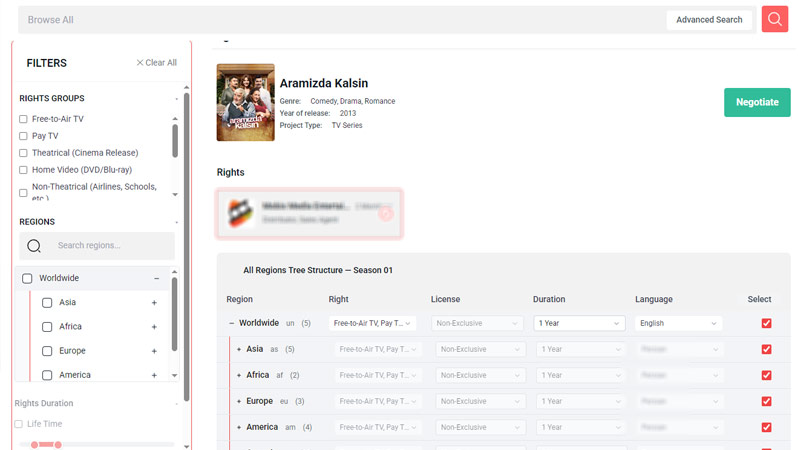This screenshot has width=800, height=450.
Task: Open Aramizda Kalsin poster thumbnail
Action: pyautogui.click(x=245, y=102)
